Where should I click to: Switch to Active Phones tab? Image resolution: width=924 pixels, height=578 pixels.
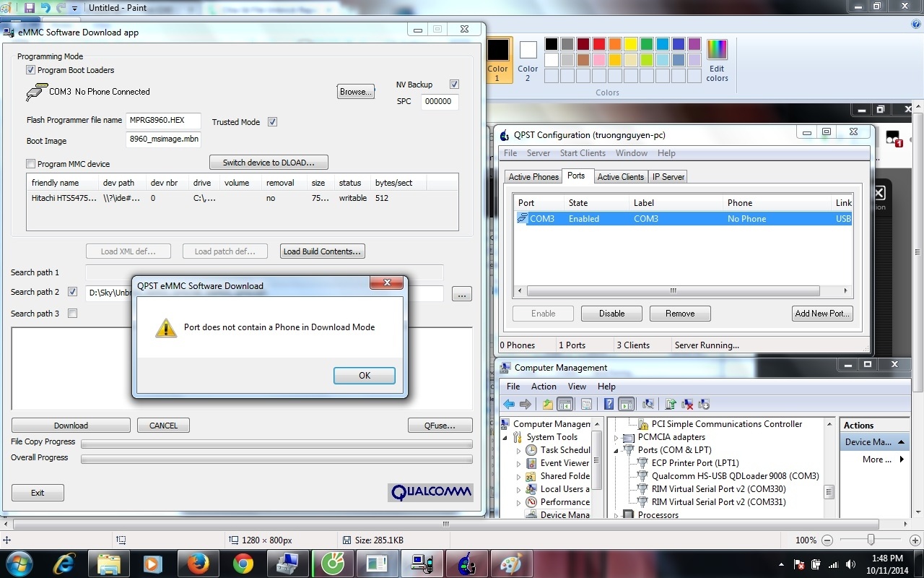pyautogui.click(x=533, y=177)
